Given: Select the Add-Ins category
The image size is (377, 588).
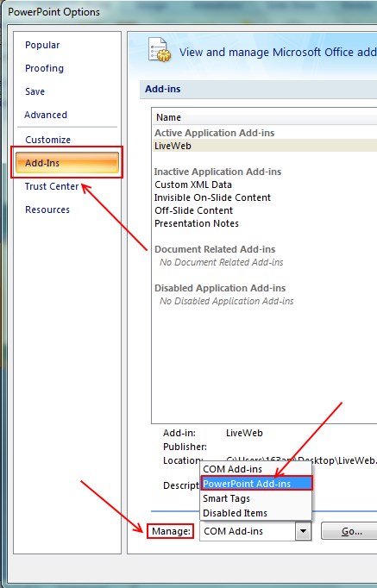Looking at the screenshot, I should 67,163.
